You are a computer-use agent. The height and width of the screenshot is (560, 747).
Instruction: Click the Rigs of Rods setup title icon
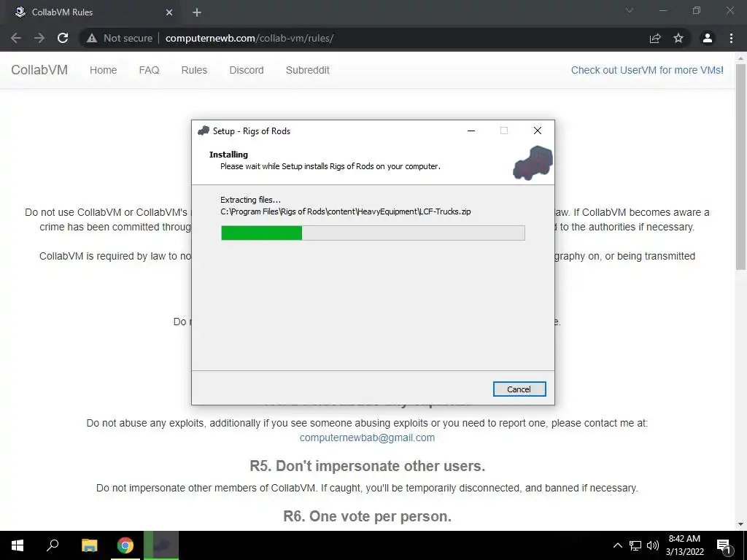point(204,131)
